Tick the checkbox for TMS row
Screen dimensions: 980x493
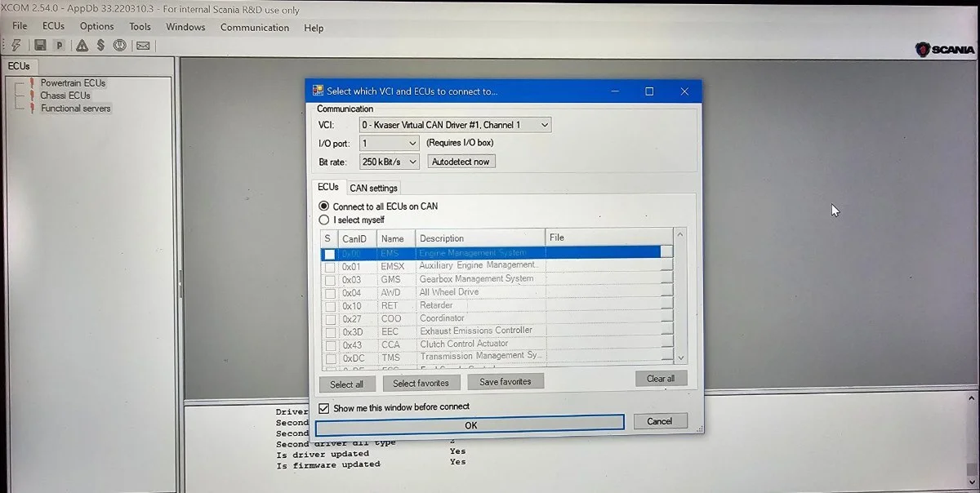[329, 358]
